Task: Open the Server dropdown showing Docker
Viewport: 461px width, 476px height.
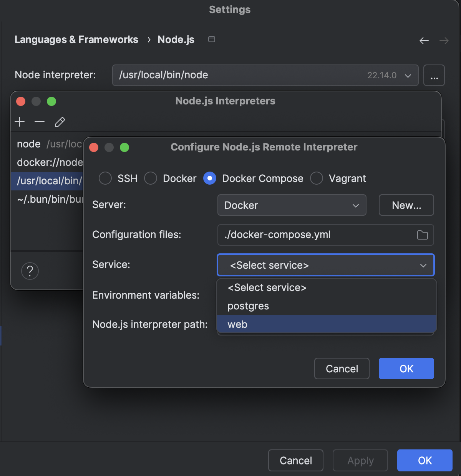Action: tap(292, 205)
